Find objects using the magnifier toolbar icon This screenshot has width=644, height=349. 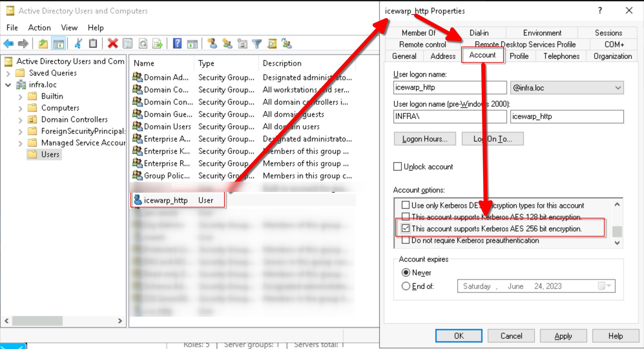pyautogui.click(x=272, y=44)
